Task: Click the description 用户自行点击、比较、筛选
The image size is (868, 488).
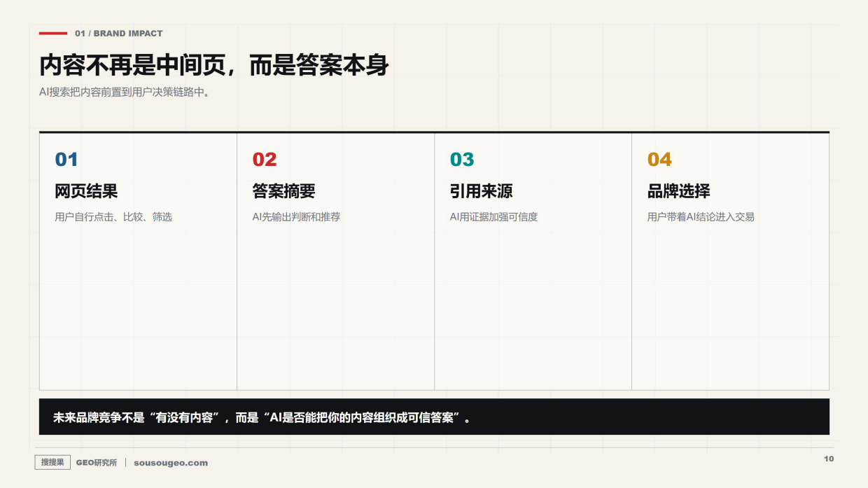Action: tap(113, 217)
